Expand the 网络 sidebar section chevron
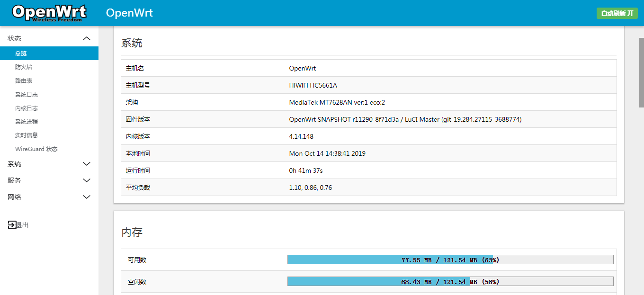Viewport: 644px width, 295px height. (87, 197)
